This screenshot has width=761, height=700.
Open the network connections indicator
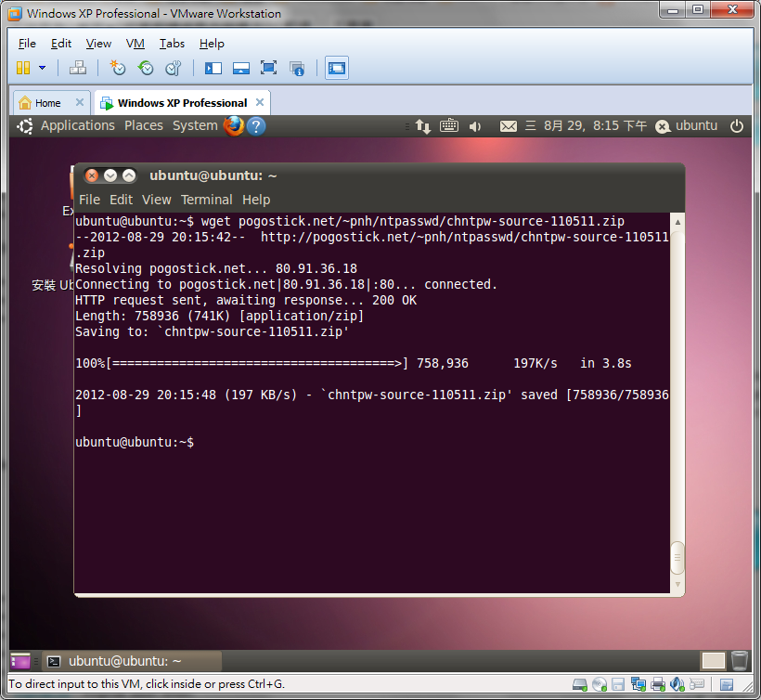422,126
